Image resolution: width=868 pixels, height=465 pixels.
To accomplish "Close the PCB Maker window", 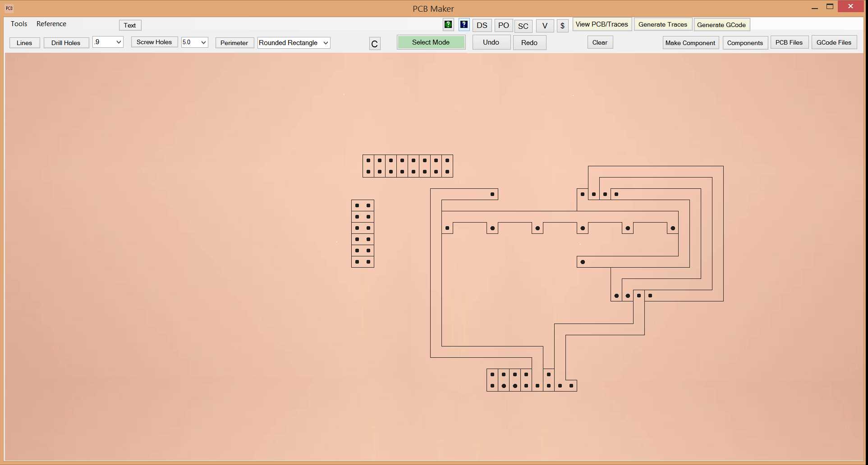I will [851, 6].
